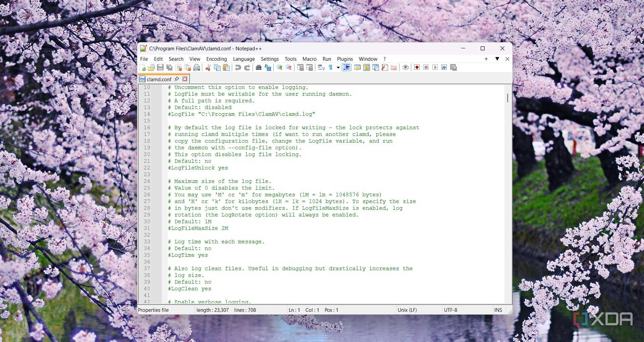Open the ? help menu
Screen dimensions: 644x342
click(385, 59)
